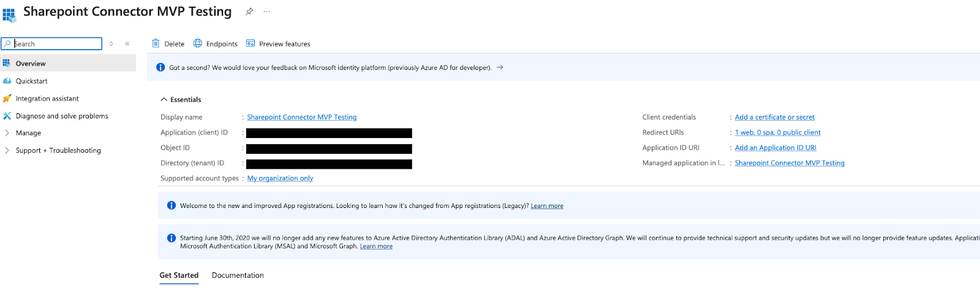This screenshot has height=292, width=980.
Task: Click Add a certificate or secret link
Action: 775,117
